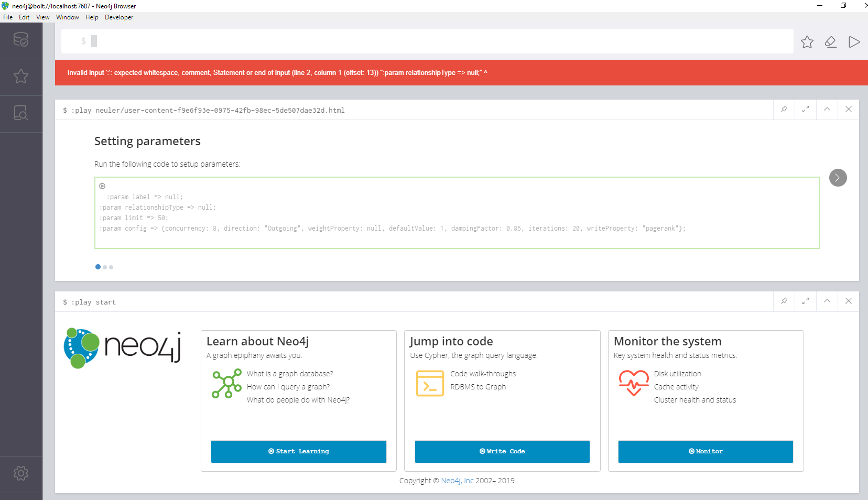The width and height of the screenshot is (868, 500).
Task: Click the :play neuler command text
Action: pyautogui.click(x=208, y=111)
